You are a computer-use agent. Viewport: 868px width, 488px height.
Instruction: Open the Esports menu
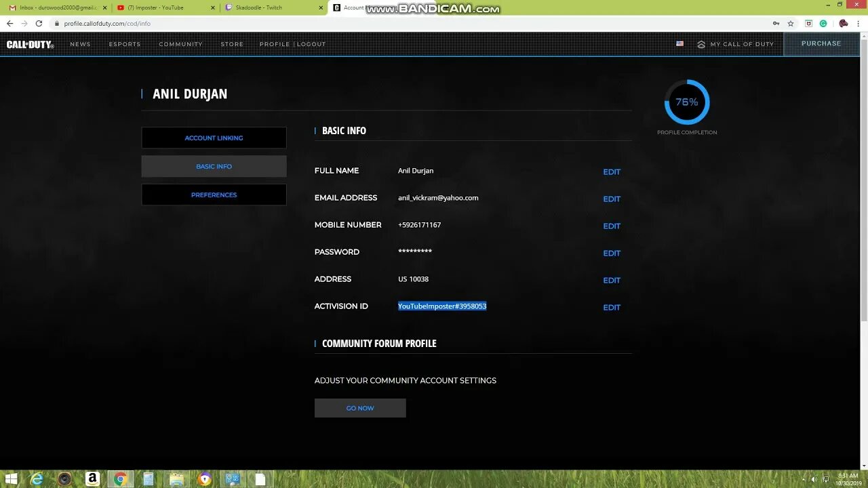[125, 44]
